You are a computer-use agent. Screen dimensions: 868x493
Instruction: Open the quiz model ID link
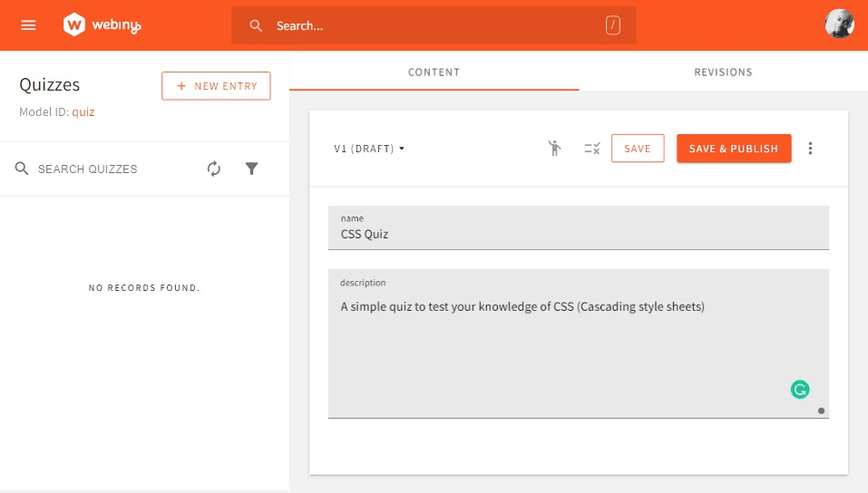click(83, 112)
